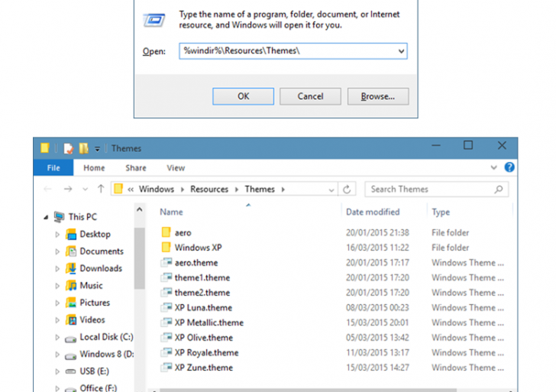Open Downloads folder in navigation pane
The image size is (556, 392).
click(100, 268)
